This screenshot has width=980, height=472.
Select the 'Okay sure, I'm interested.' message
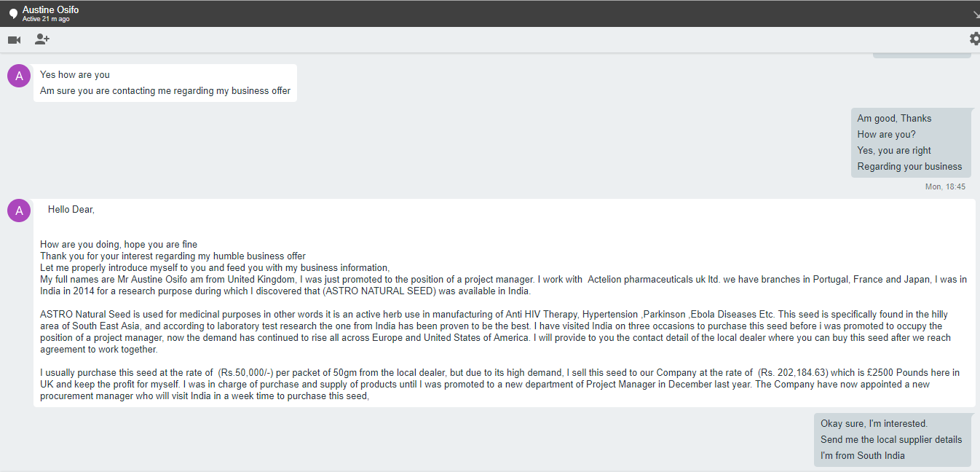point(874,423)
